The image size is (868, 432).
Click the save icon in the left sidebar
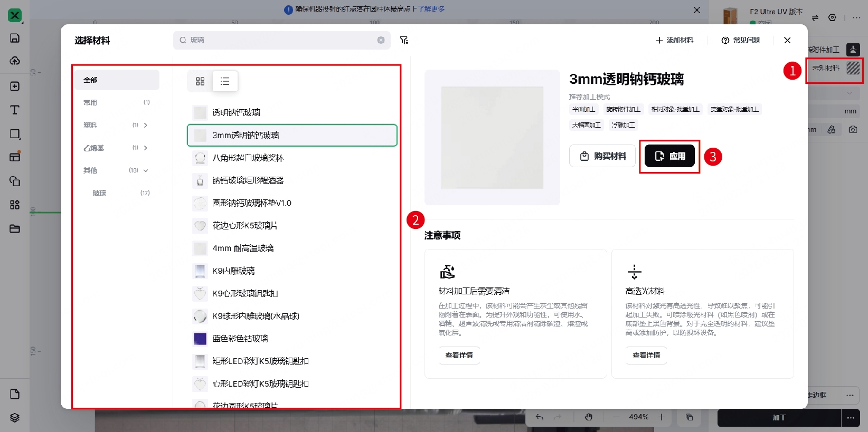coord(15,38)
